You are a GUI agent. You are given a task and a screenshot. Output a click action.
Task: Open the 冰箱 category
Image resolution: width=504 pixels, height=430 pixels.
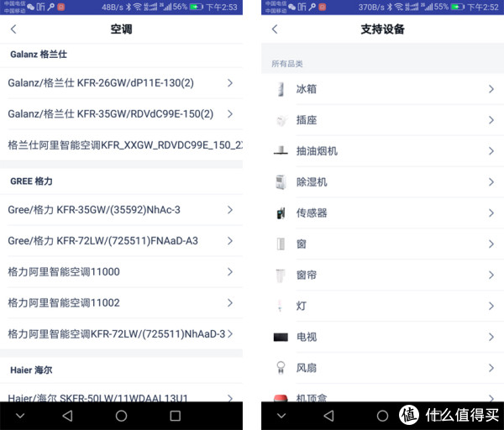382,89
